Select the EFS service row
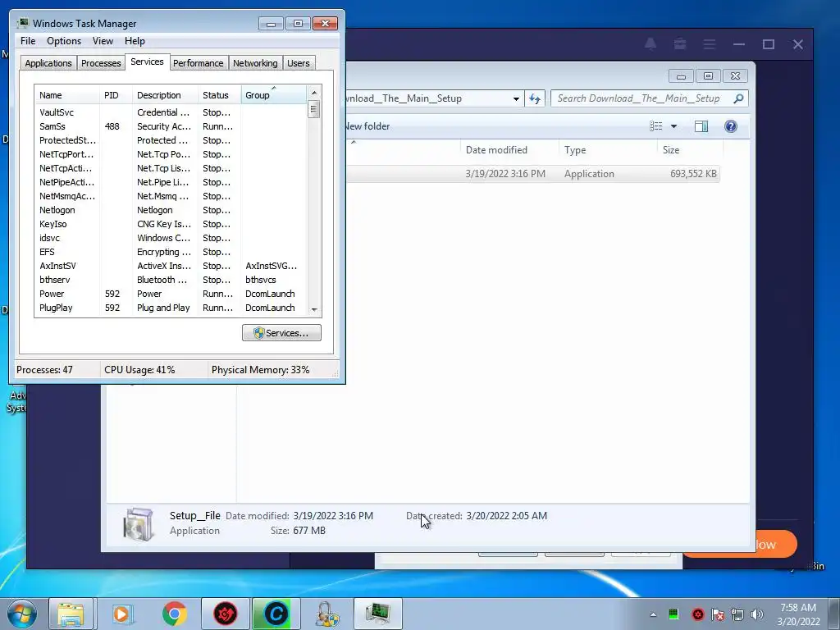This screenshot has width=840, height=630. click(x=171, y=252)
